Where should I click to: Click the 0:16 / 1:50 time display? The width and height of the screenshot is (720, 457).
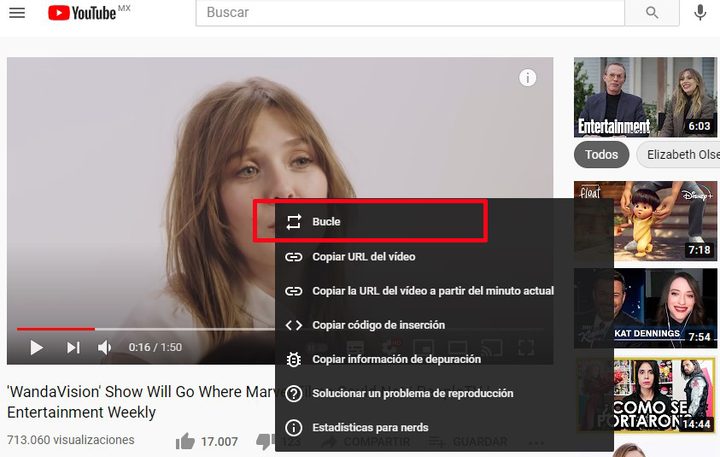coord(155,347)
